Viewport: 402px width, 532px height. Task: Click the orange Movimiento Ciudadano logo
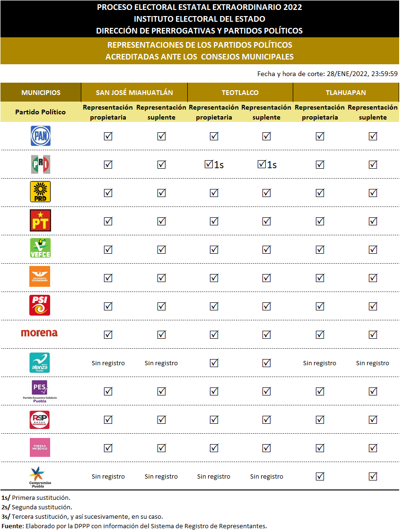click(40, 276)
